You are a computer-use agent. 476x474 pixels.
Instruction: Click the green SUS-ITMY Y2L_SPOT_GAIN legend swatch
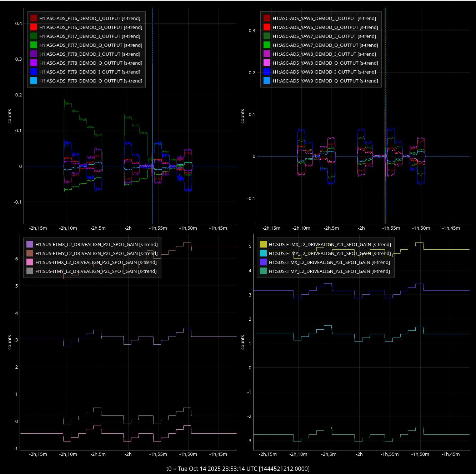click(263, 271)
